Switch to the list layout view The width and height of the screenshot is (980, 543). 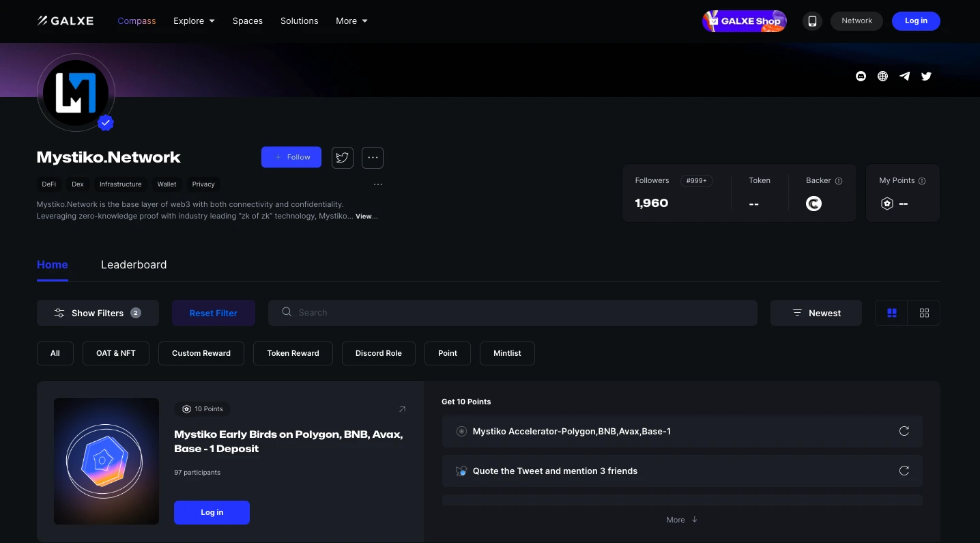[x=891, y=313]
